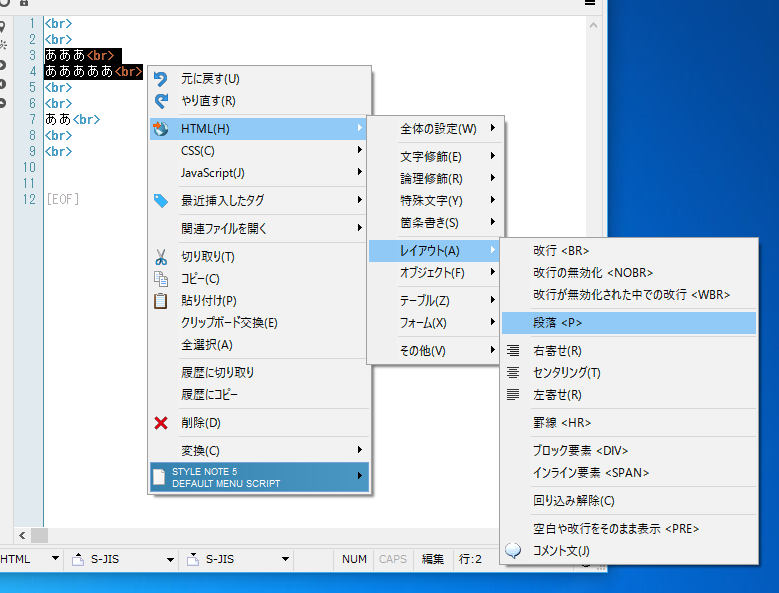
Task: Open 論理修飾(R) submenu
Action: click(435, 178)
